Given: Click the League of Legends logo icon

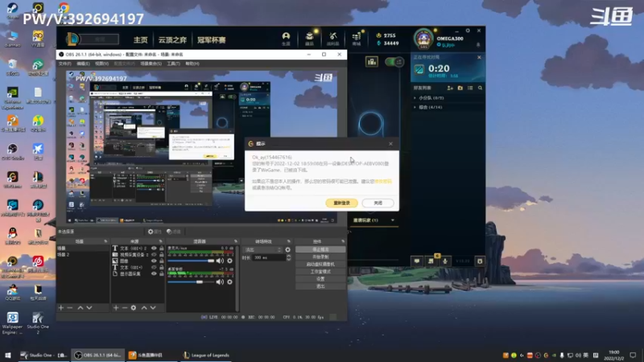Looking at the screenshot, I should (72, 39).
